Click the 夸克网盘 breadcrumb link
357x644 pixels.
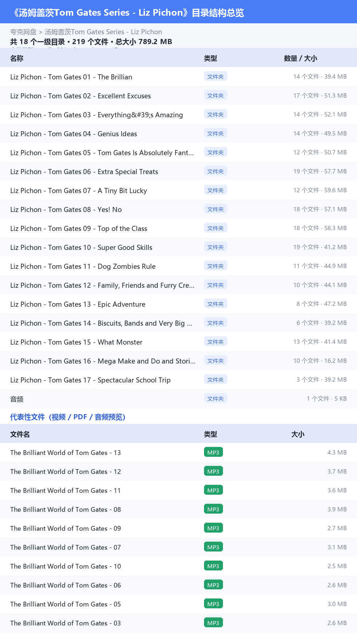[23, 32]
